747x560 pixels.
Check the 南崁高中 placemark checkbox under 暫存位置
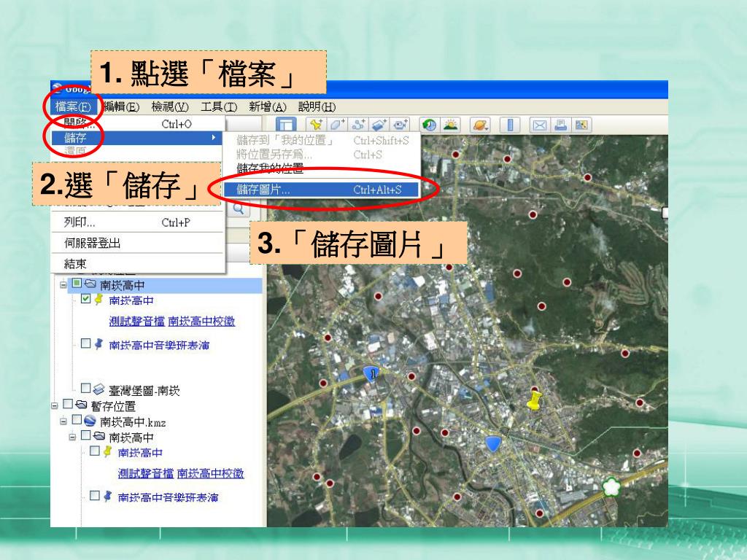tap(95, 451)
